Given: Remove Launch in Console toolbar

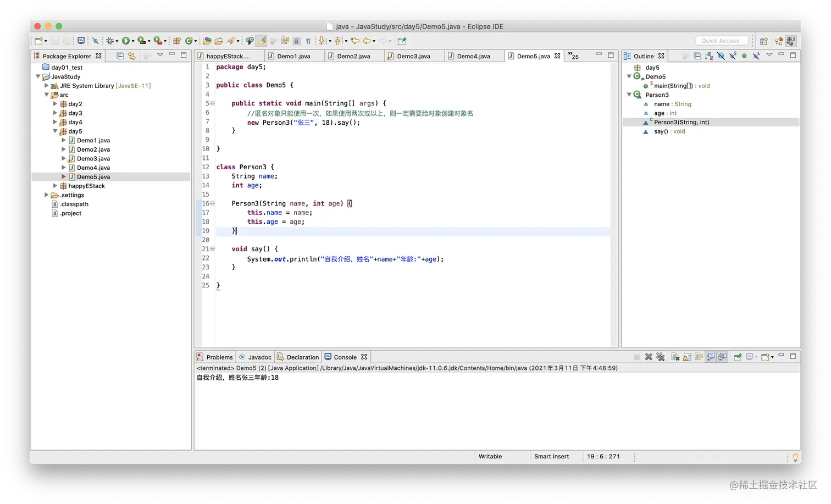Looking at the screenshot, I should coord(649,357).
